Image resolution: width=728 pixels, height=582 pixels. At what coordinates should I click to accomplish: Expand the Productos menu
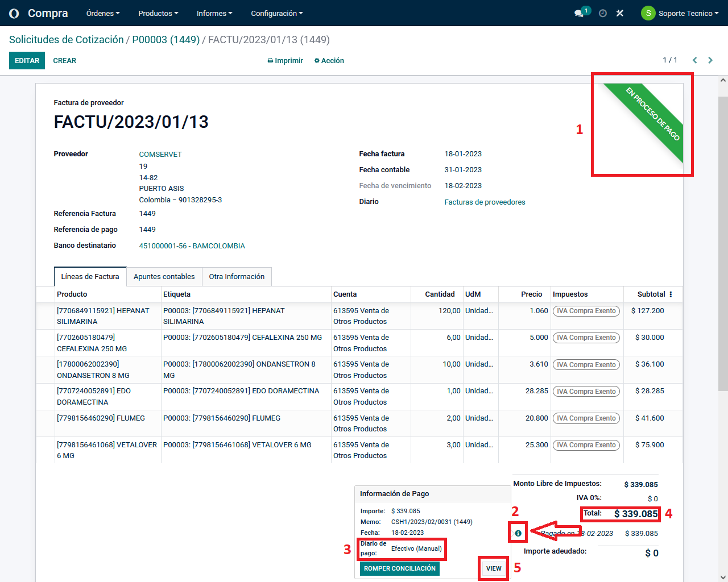click(x=158, y=13)
